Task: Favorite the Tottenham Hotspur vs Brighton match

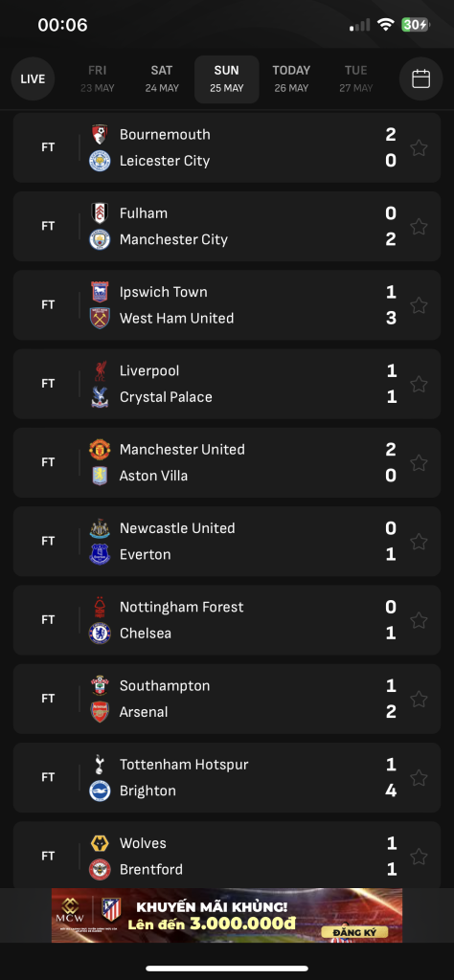Action: [419, 777]
